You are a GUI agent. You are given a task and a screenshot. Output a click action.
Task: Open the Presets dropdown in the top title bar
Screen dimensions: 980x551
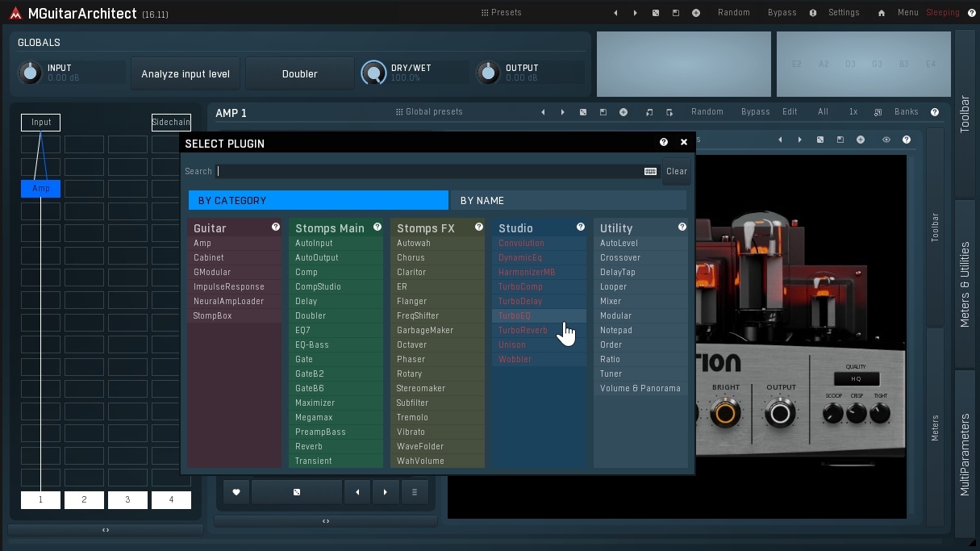[x=501, y=13]
